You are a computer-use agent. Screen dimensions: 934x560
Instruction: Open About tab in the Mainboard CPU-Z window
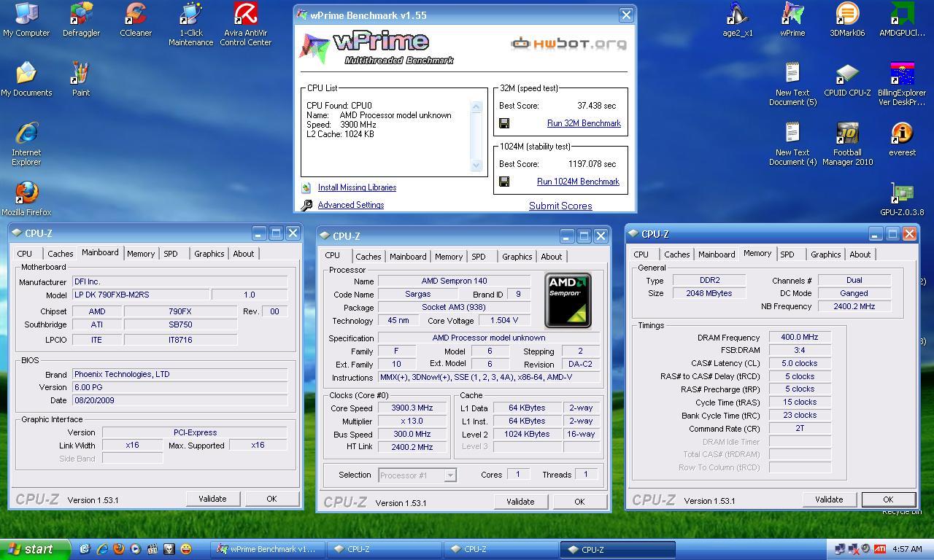[x=243, y=254]
